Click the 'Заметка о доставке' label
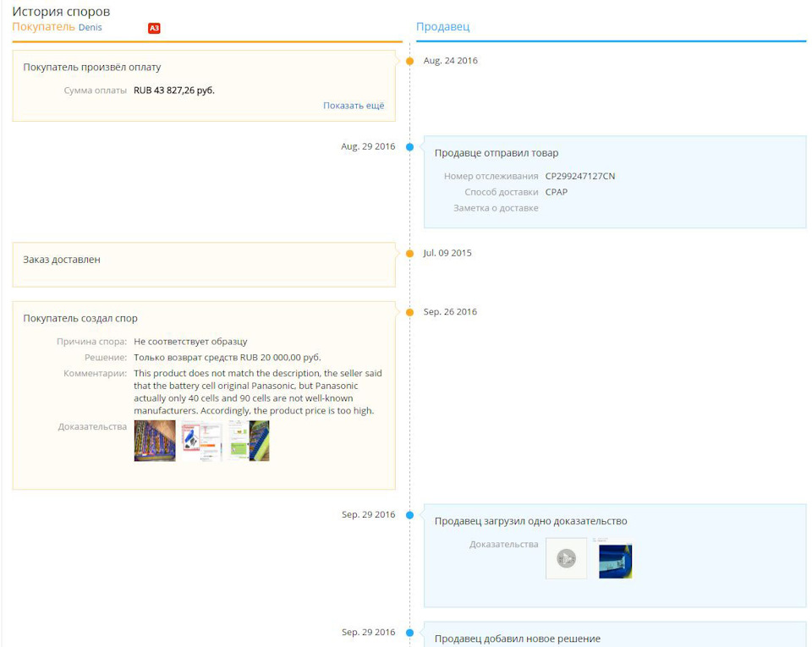The image size is (812, 647). [496, 208]
